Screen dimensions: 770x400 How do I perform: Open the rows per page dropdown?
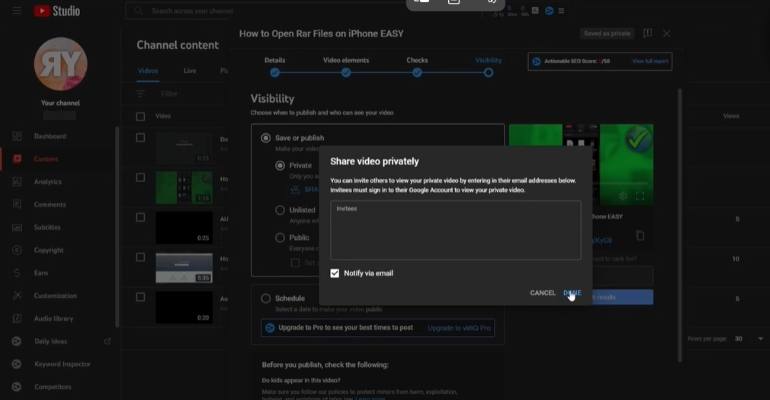coord(748,339)
